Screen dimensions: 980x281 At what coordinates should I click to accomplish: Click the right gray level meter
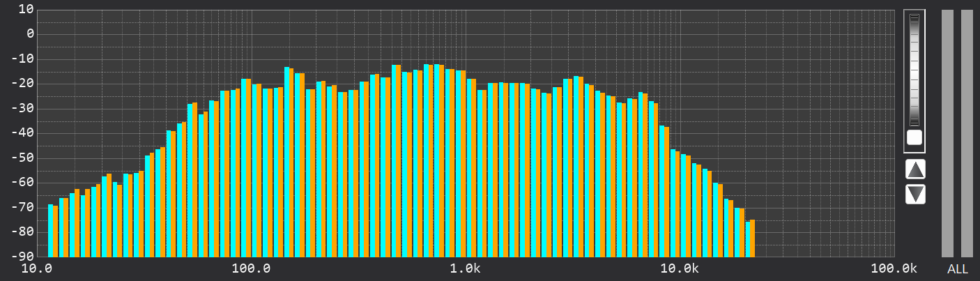point(967,132)
